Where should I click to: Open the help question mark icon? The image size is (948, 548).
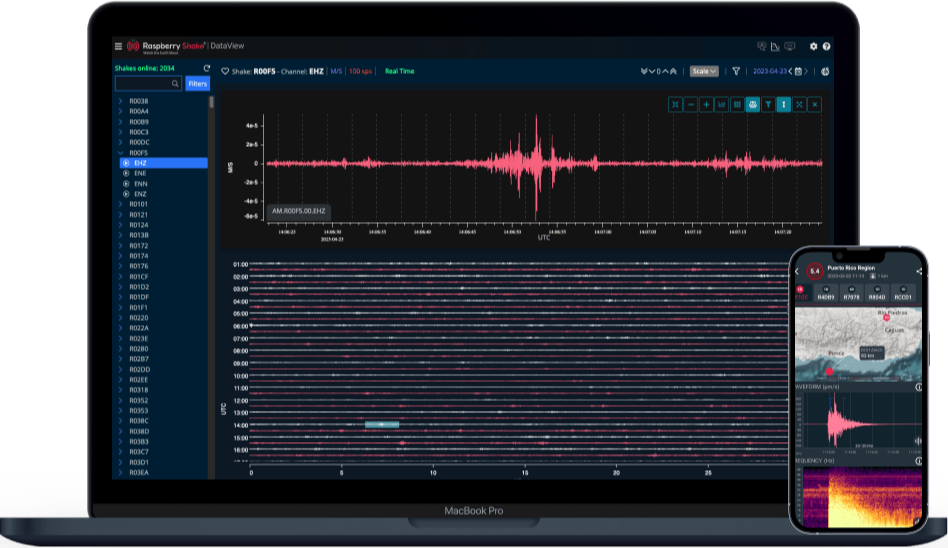point(826,46)
